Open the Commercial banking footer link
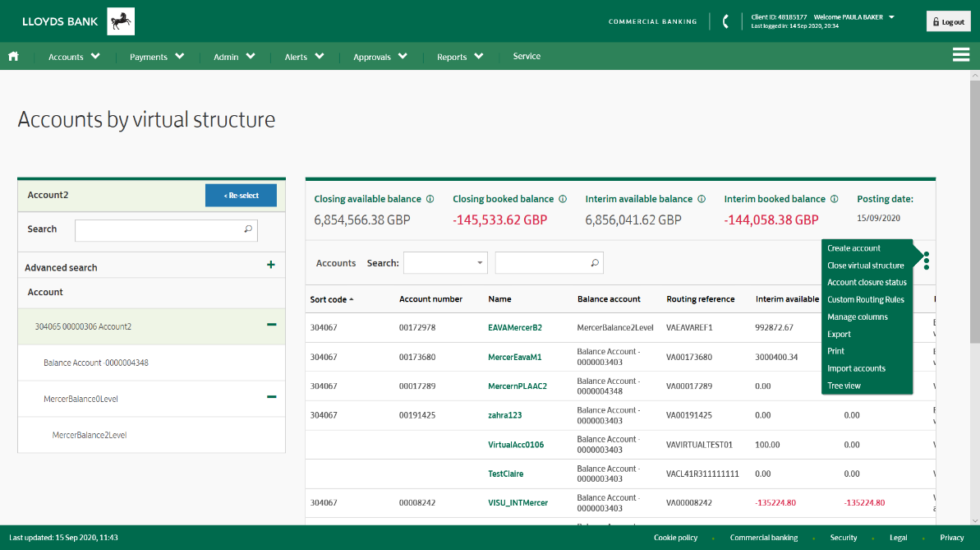The image size is (980, 550). [x=763, y=538]
